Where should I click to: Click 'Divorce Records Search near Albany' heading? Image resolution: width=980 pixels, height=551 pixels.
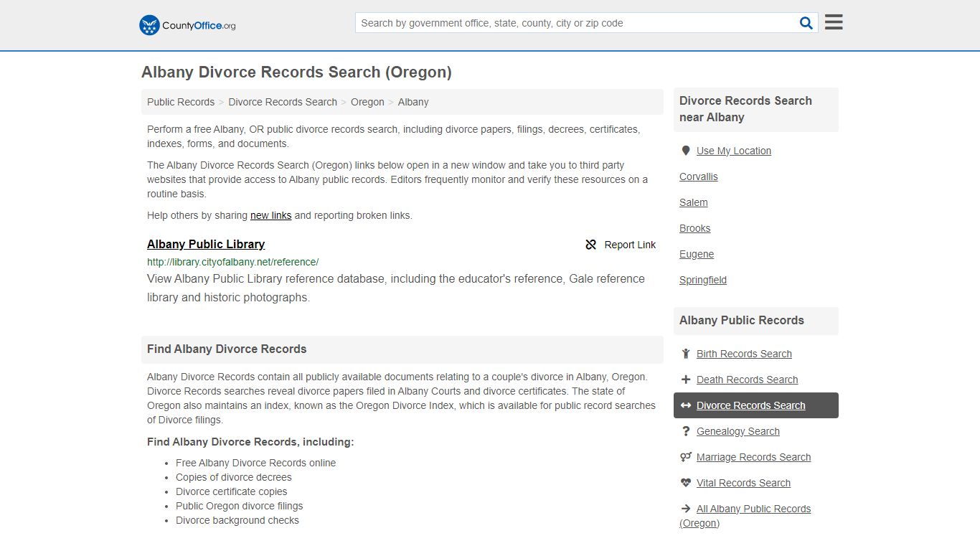click(x=746, y=109)
